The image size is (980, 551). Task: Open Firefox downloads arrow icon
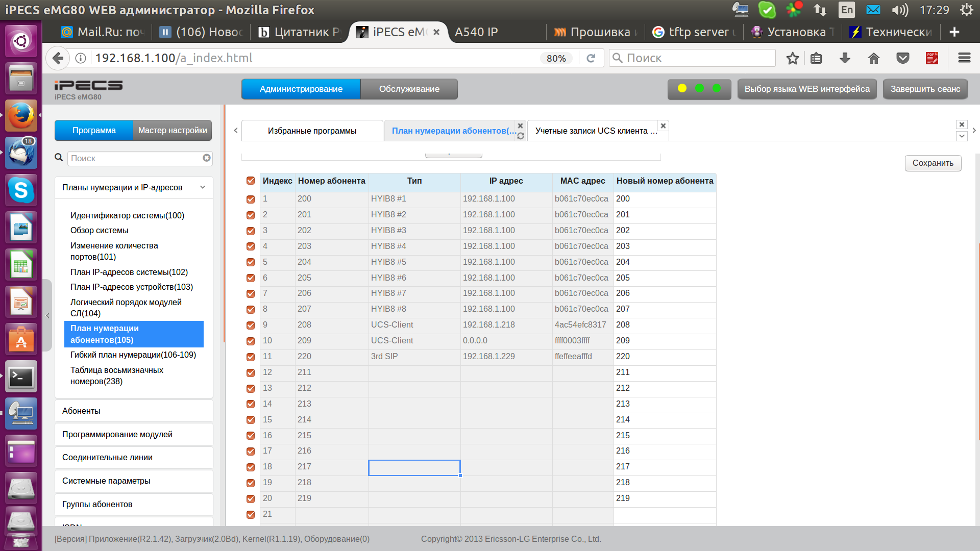(845, 58)
